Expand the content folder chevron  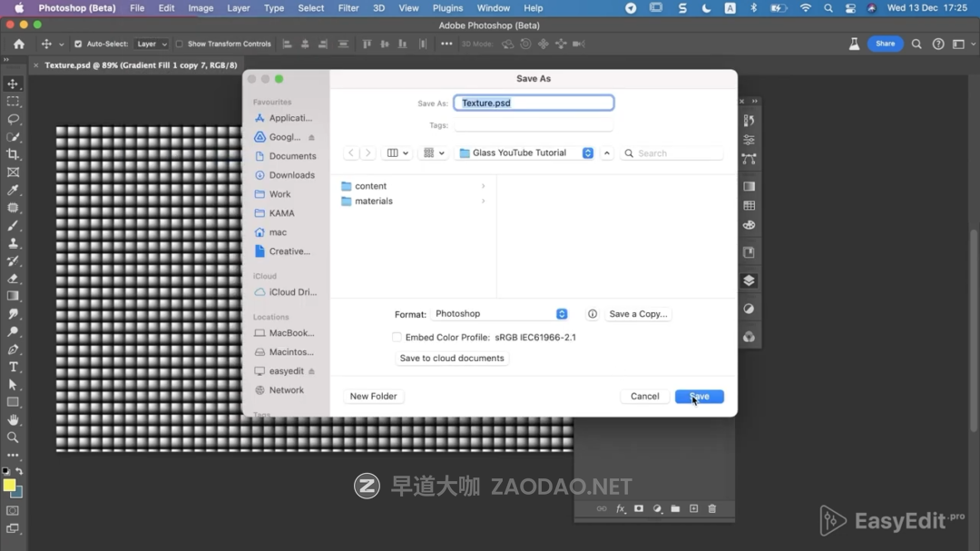483,186
